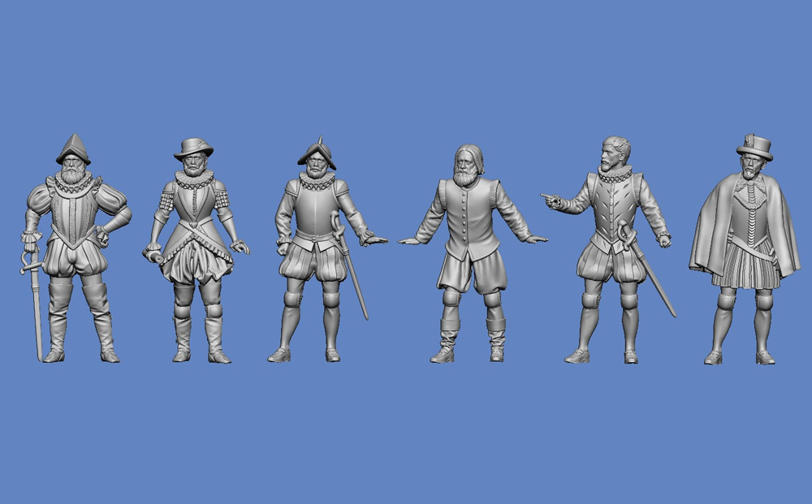Click the crested morion helmet on third figure
The image size is (812, 504).
(x=317, y=153)
